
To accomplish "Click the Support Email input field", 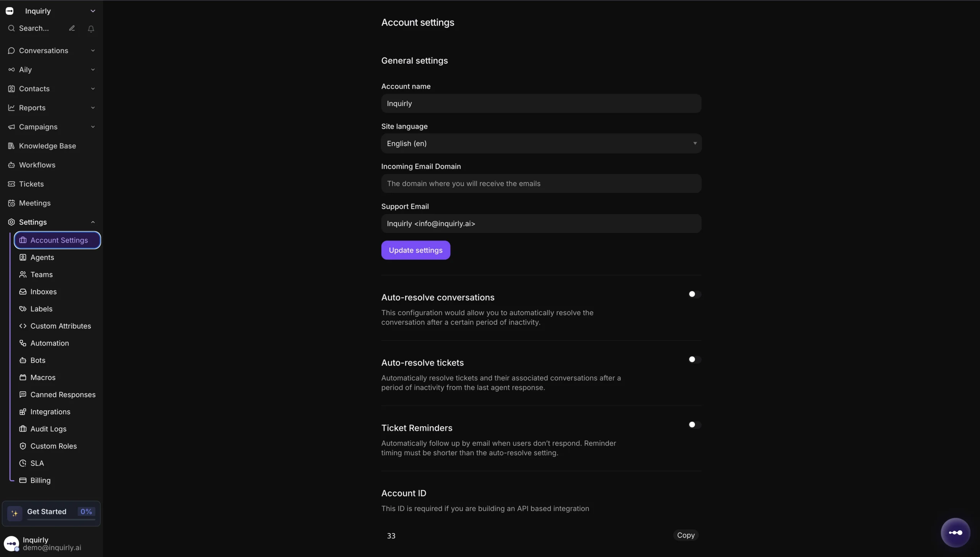I will pos(541,223).
